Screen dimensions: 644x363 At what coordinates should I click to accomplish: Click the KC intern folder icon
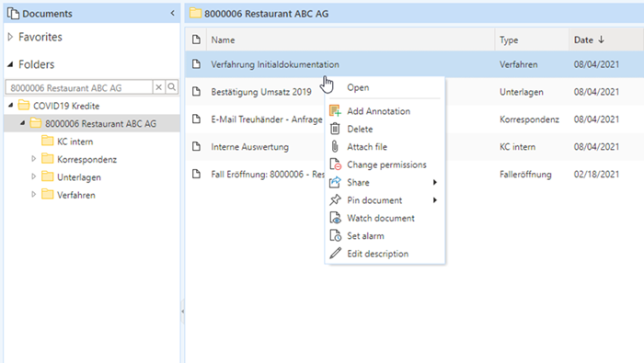pos(48,142)
